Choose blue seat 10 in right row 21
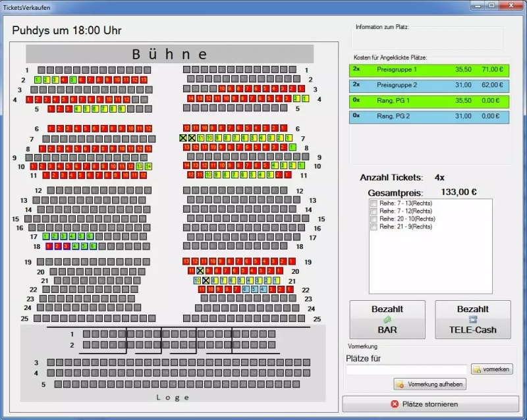Screen dimensions: 527x420 click(197, 280)
